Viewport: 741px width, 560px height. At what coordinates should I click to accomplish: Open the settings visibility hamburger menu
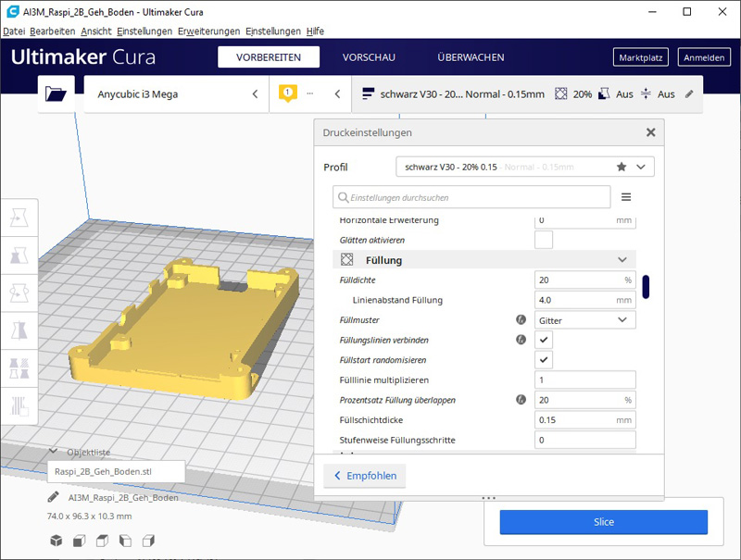626,197
